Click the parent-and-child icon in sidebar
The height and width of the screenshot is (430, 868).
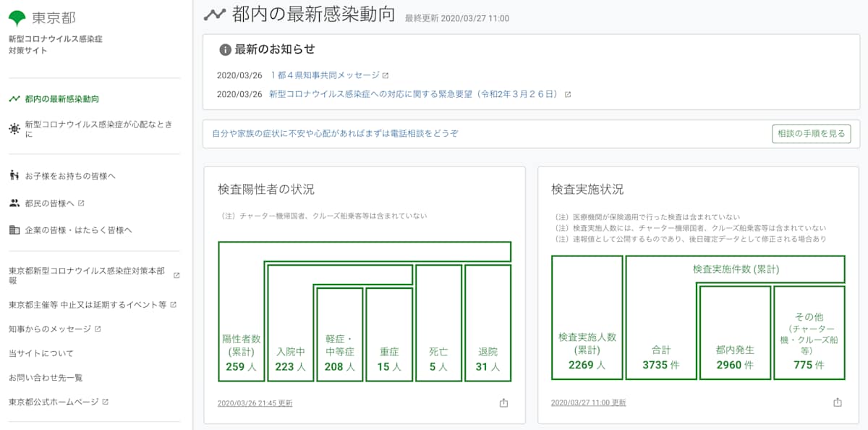pos(14,175)
